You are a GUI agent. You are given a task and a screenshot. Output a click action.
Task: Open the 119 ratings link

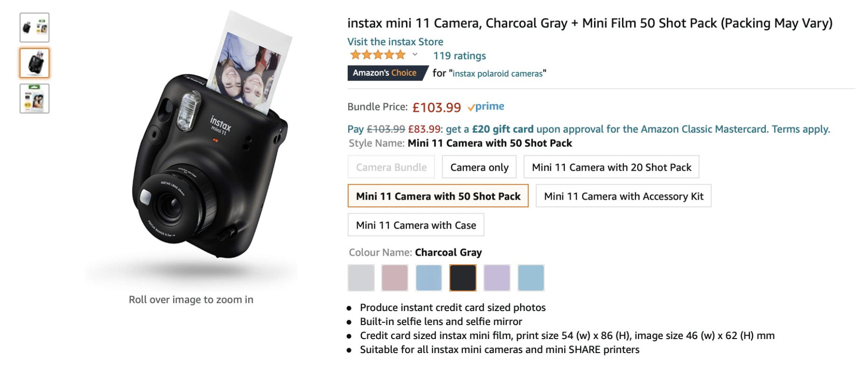459,56
